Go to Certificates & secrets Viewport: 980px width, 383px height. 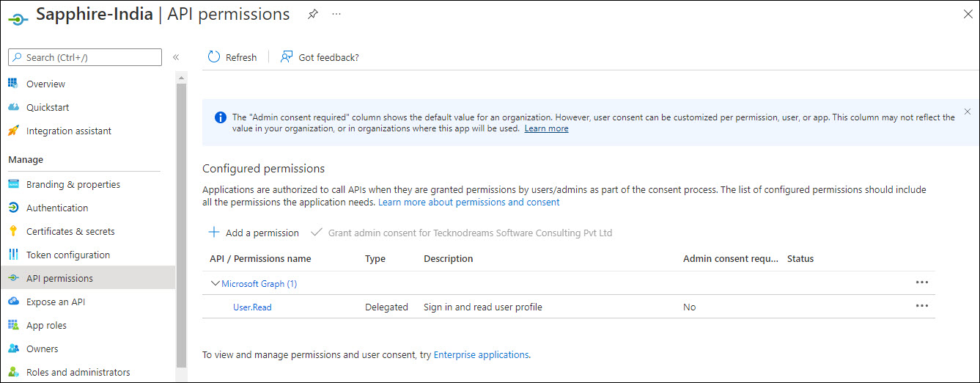pyautogui.click(x=70, y=231)
